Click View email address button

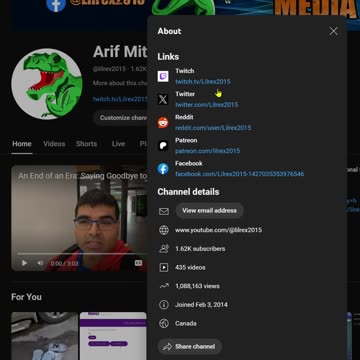(x=209, y=211)
